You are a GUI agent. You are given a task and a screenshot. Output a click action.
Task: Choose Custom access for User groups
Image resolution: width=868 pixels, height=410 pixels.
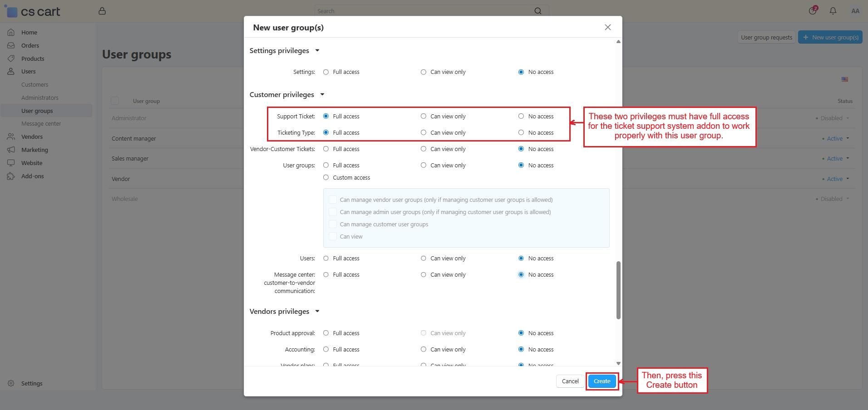[326, 177]
